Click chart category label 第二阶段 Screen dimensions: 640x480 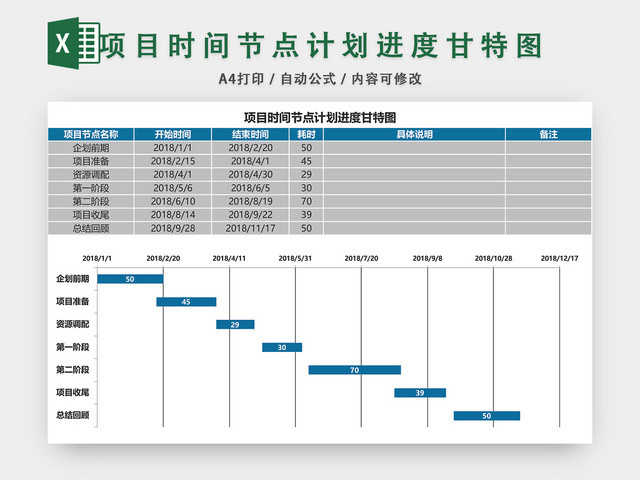click(73, 370)
